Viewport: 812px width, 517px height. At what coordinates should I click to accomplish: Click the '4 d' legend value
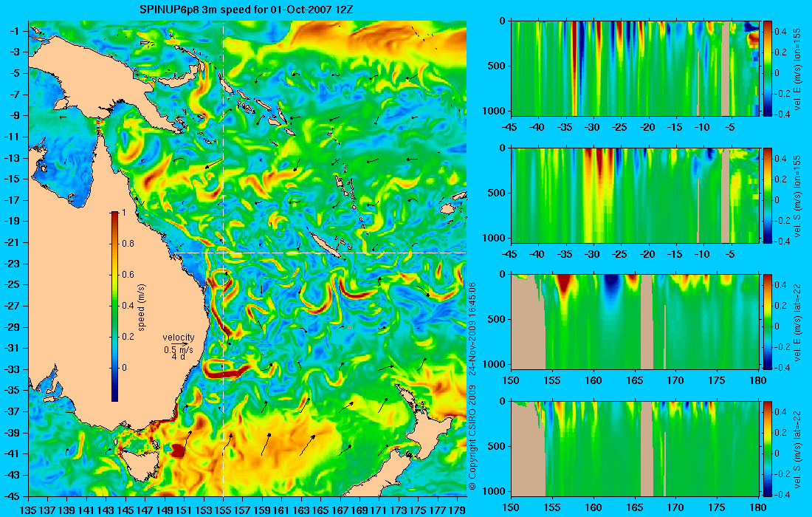pyautogui.click(x=178, y=357)
